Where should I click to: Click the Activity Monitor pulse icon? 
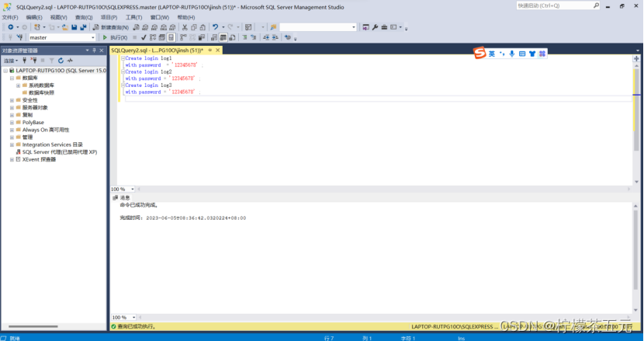tap(70, 61)
